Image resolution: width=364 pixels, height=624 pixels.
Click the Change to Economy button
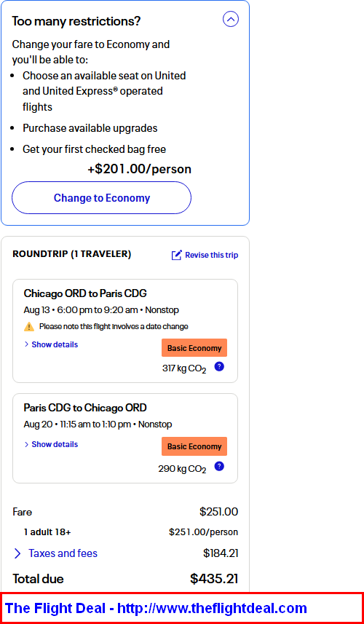coord(101,198)
